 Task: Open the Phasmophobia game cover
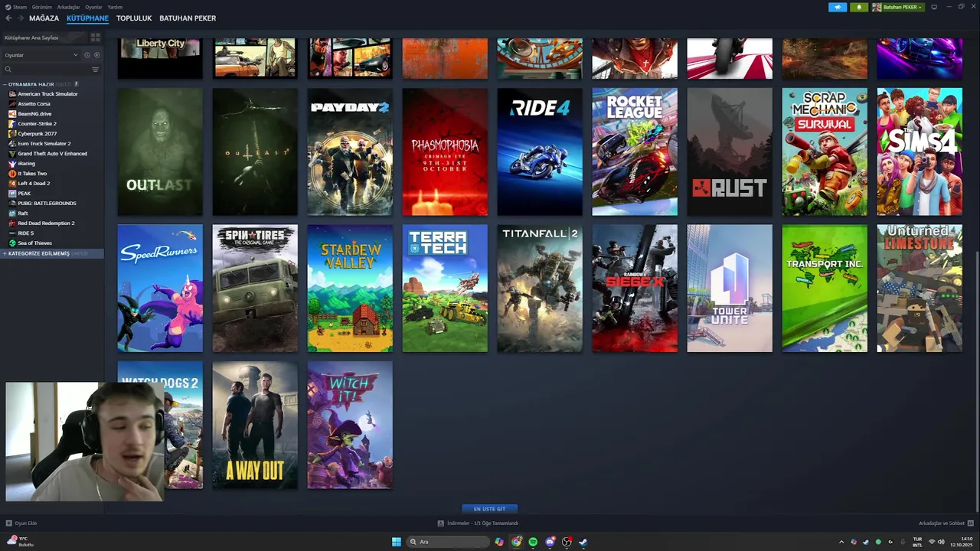point(445,152)
